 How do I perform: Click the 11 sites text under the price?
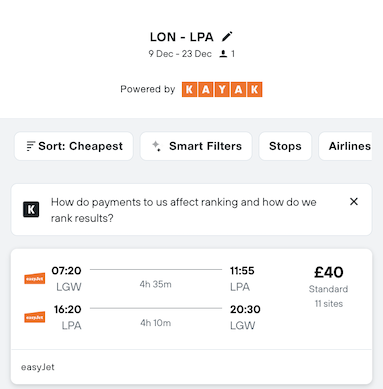(x=329, y=304)
